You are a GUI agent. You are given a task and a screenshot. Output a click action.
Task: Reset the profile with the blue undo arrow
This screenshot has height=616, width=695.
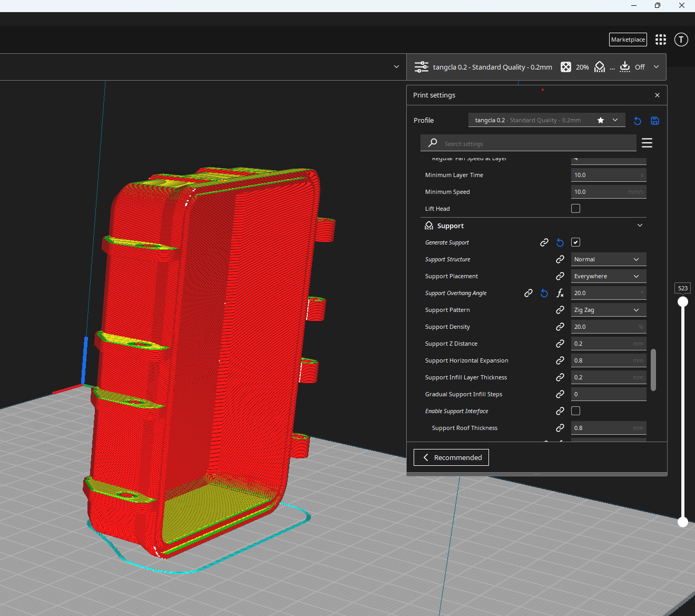(638, 121)
